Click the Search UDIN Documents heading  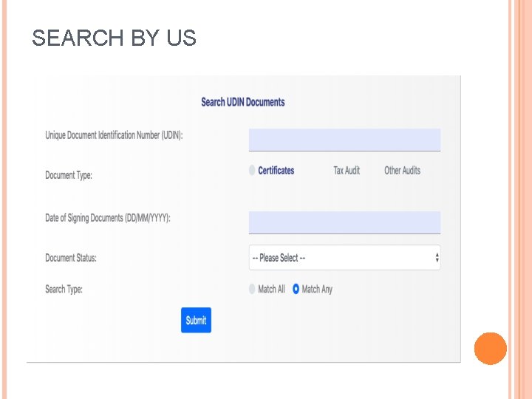click(243, 102)
